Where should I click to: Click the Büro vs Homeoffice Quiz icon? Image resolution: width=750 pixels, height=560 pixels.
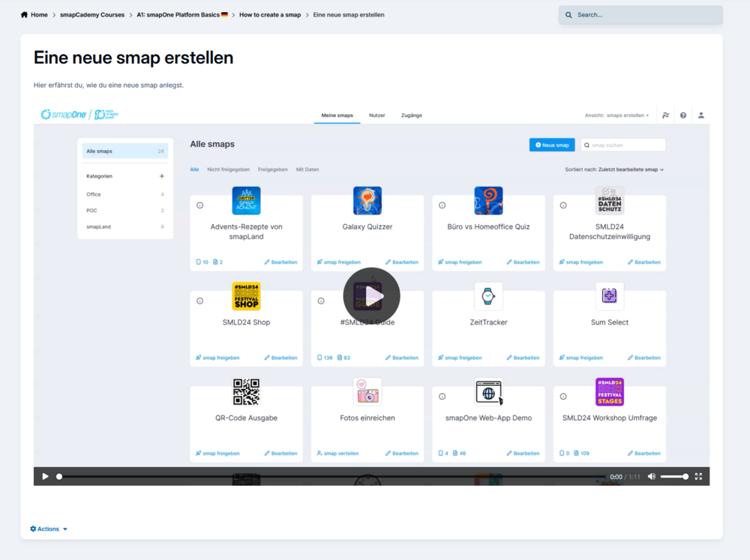point(488,201)
